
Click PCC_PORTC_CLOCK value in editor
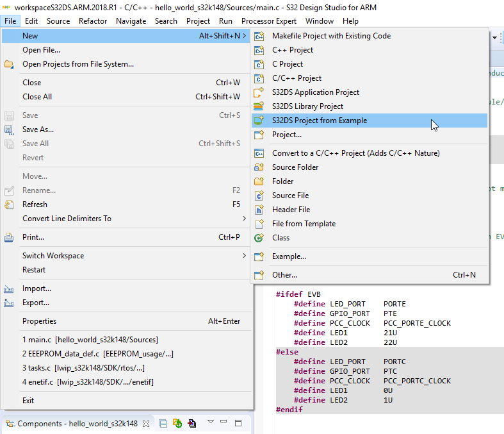pyautogui.click(x=417, y=381)
